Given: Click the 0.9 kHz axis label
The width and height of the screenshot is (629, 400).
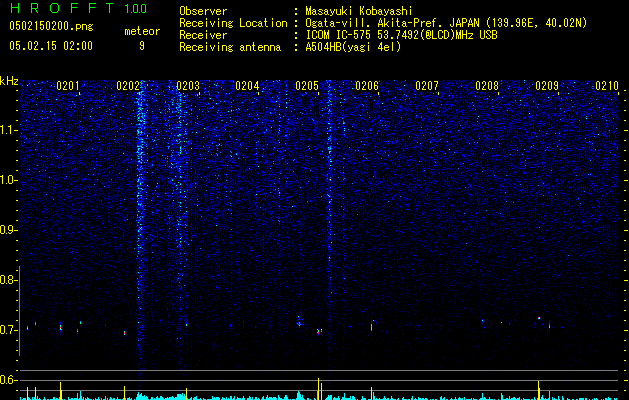Looking at the screenshot, I should 8,230.
